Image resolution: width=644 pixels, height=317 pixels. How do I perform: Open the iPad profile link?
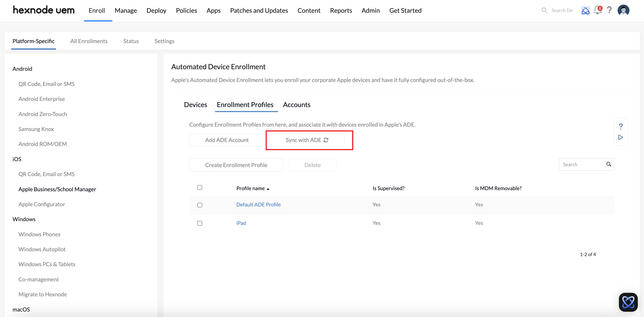tap(241, 223)
